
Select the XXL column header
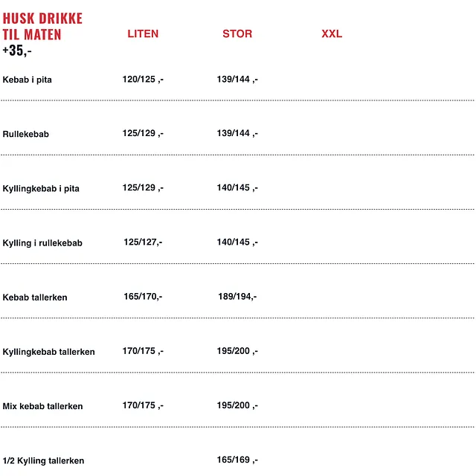pyautogui.click(x=332, y=34)
